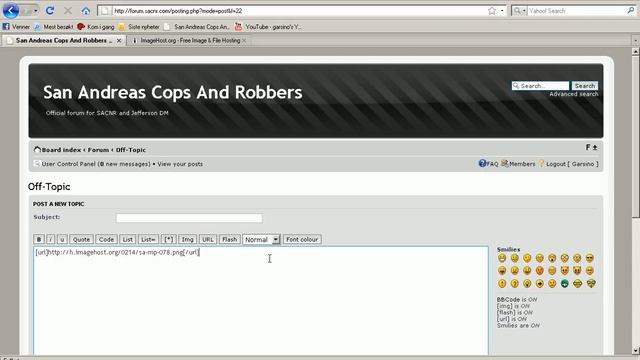Open the Kom i gang bookmark
The image size is (640, 360).
(96, 27)
